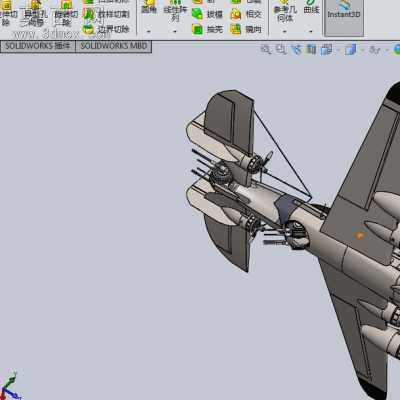Click the Previous View icon
Image resolution: width=400 pixels, height=400 pixels.
point(296,50)
